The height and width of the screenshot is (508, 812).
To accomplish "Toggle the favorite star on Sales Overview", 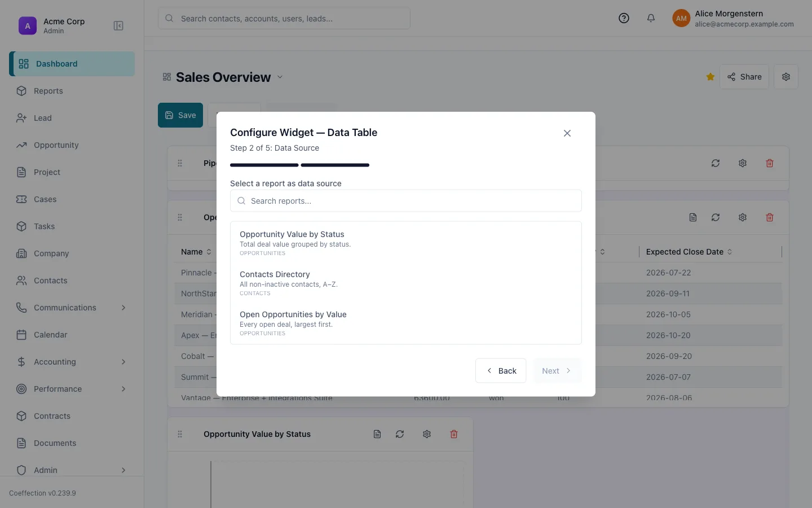I will [x=710, y=77].
